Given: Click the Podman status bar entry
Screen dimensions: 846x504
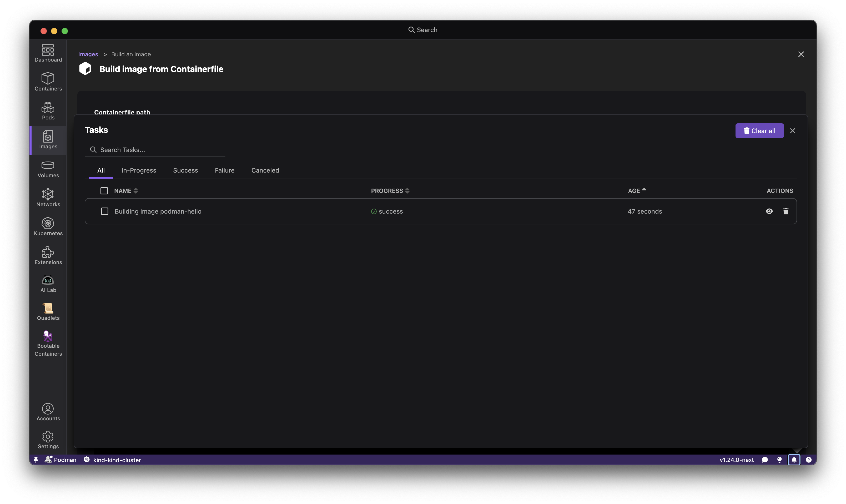Looking at the screenshot, I should click(61, 460).
